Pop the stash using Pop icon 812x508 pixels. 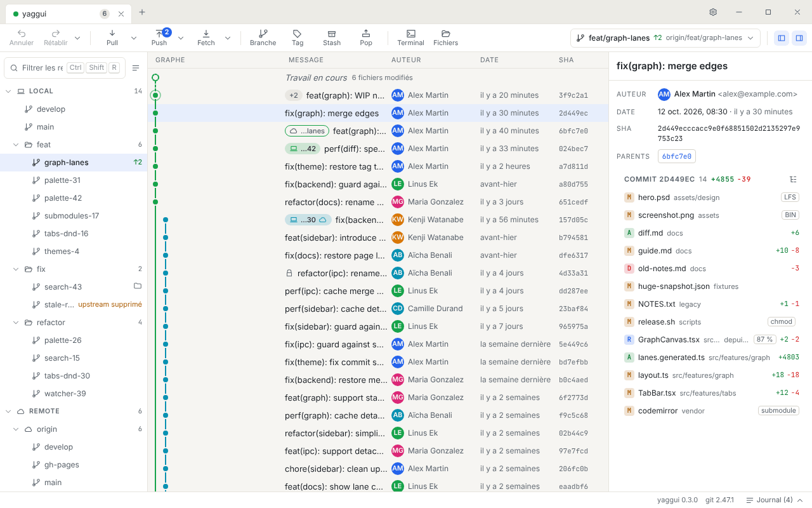point(366,37)
